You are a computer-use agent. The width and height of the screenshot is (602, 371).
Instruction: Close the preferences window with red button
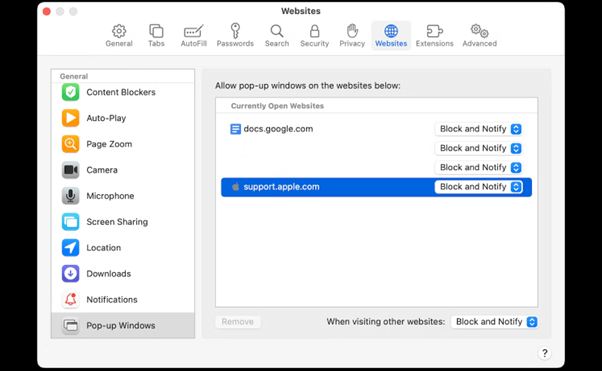coord(47,12)
